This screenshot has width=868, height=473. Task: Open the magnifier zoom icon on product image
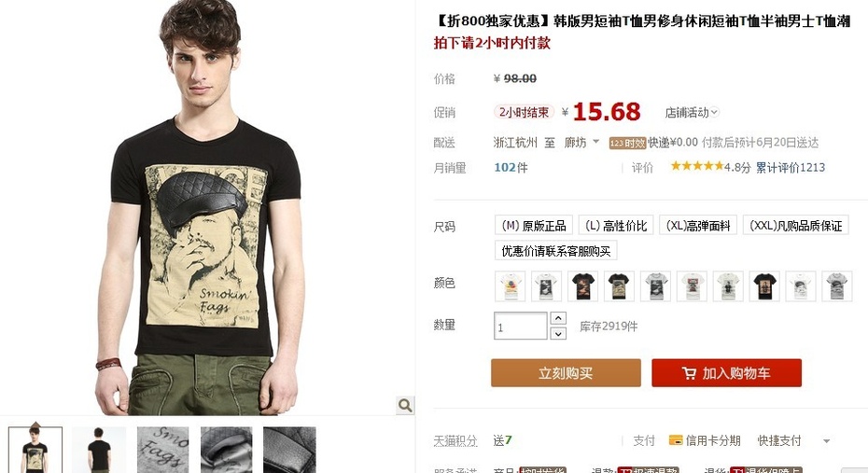point(405,405)
